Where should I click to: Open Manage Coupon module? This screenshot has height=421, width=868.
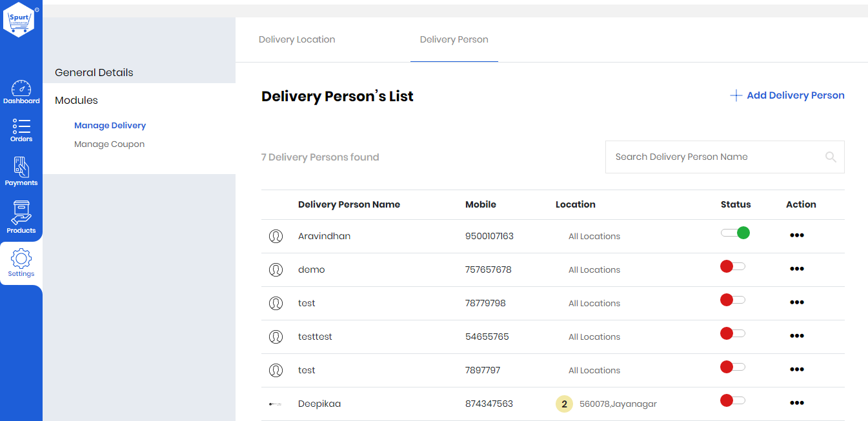(109, 144)
